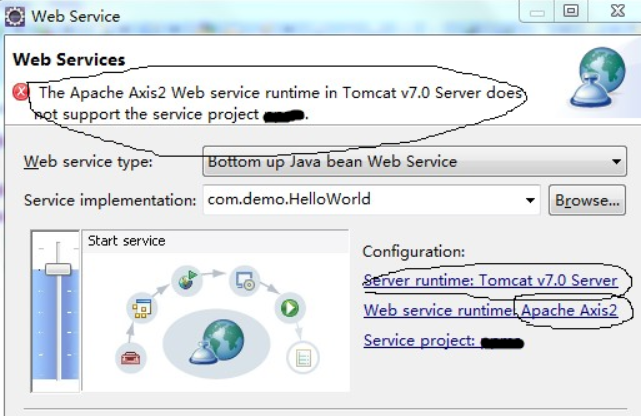The width and height of the screenshot is (641, 416).
Task: Click the assemble stage icon in diagram
Action: 141,308
